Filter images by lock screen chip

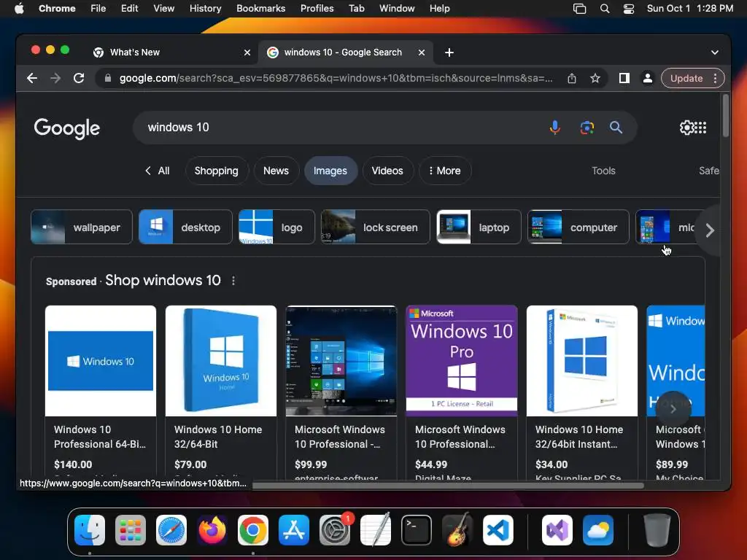375,227
